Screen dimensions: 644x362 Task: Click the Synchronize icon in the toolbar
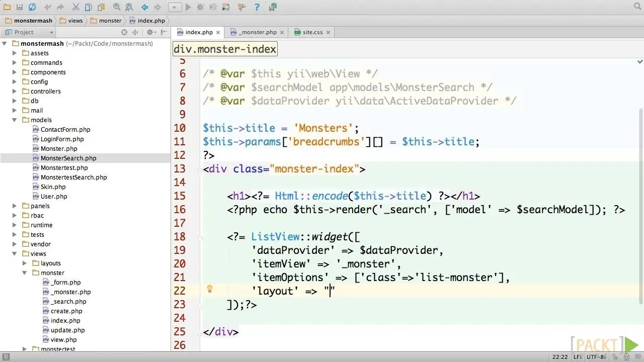pyautogui.click(x=32, y=7)
